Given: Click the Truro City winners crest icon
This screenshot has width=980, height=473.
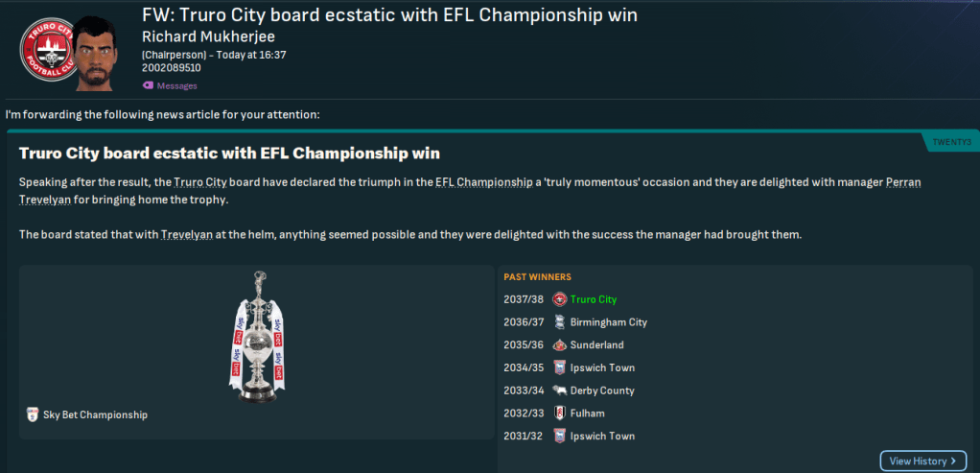Looking at the screenshot, I should (x=559, y=300).
